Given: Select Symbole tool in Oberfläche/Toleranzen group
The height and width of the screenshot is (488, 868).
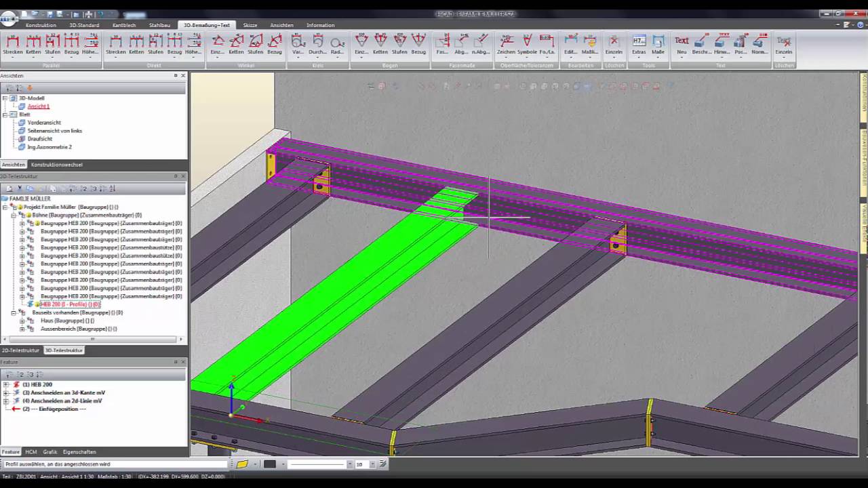Looking at the screenshot, I should pyautogui.click(x=527, y=45).
